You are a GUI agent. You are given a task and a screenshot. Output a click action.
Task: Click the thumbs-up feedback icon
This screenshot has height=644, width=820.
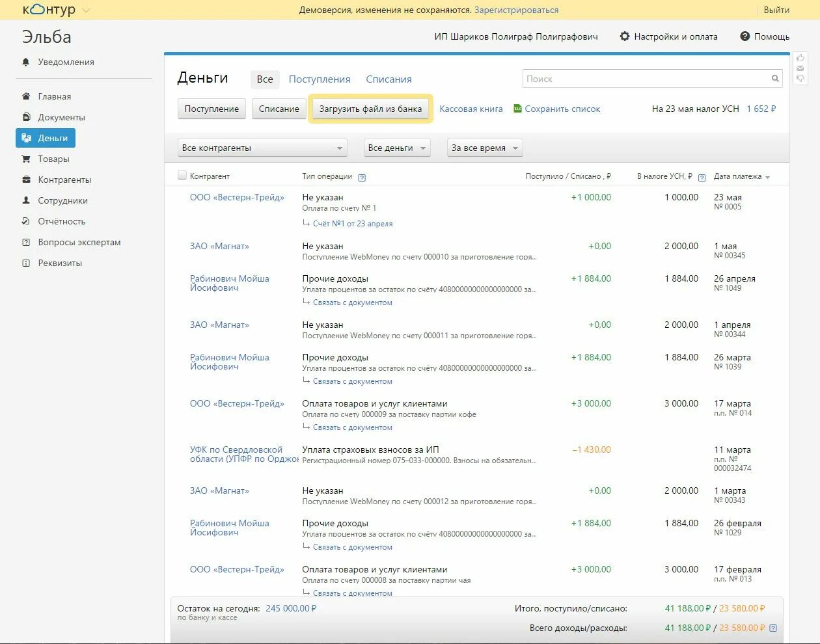click(x=800, y=58)
